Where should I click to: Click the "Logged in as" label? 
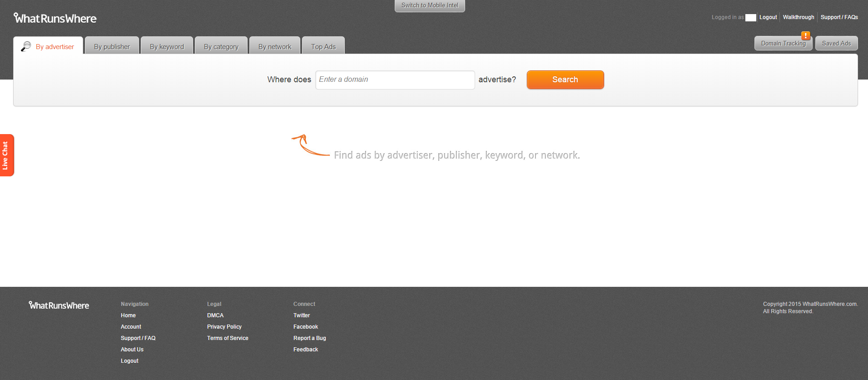click(728, 17)
